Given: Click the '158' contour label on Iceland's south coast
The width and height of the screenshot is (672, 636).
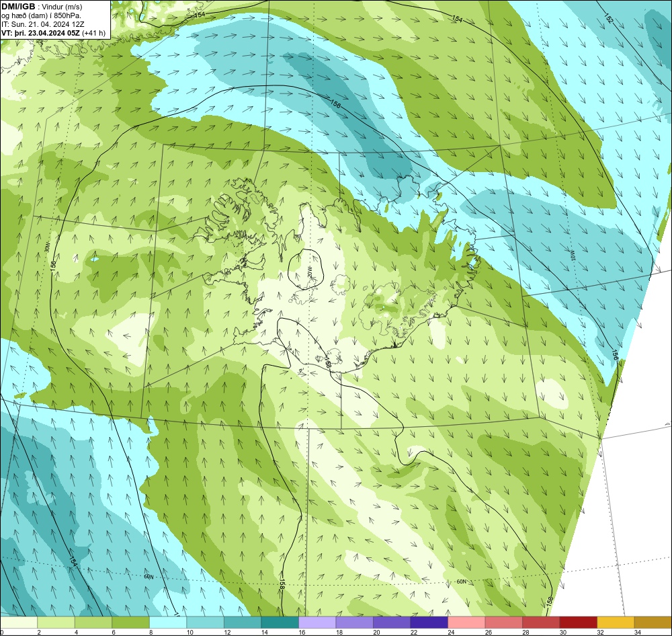Looking at the screenshot, I should [x=328, y=362].
